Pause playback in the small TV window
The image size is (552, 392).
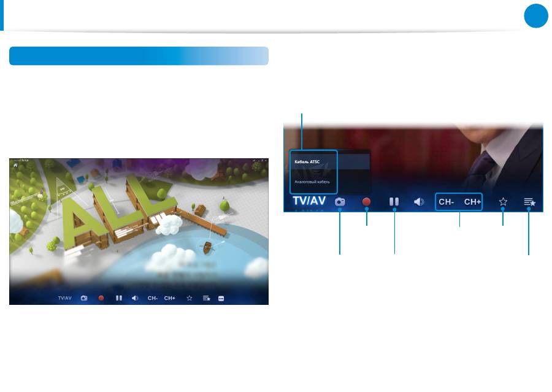(x=119, y=298)
